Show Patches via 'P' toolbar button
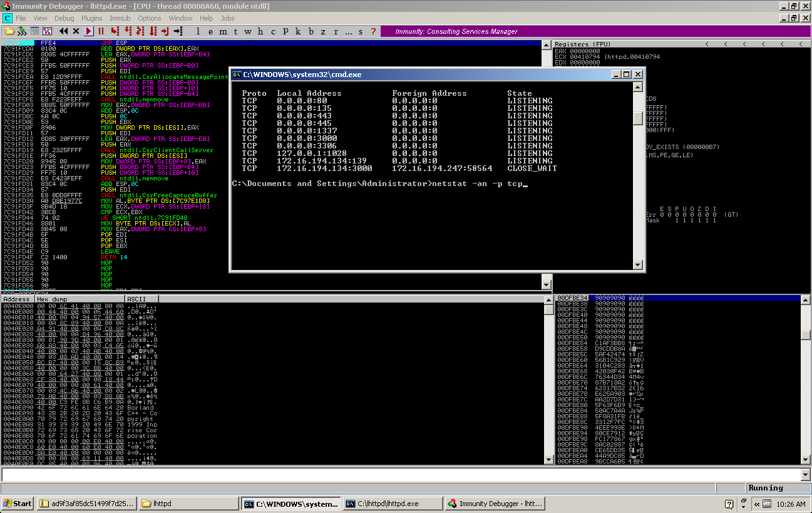 [x=285, y=31]
